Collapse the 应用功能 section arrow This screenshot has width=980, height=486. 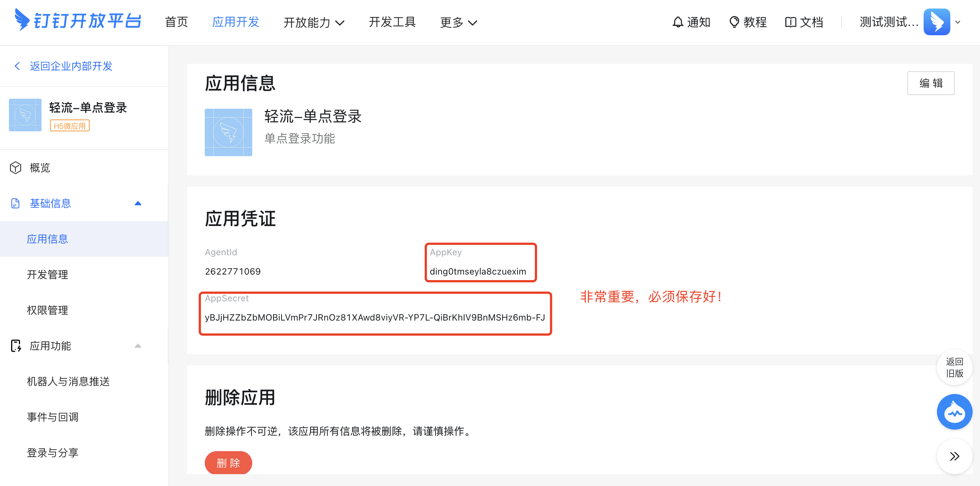(138, 346)
